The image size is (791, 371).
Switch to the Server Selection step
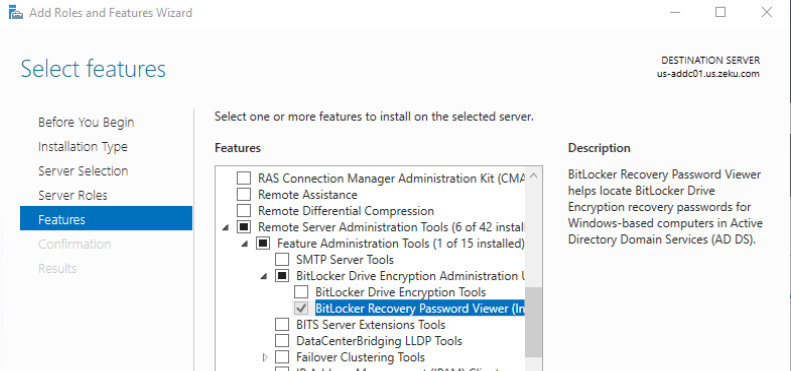83,171
